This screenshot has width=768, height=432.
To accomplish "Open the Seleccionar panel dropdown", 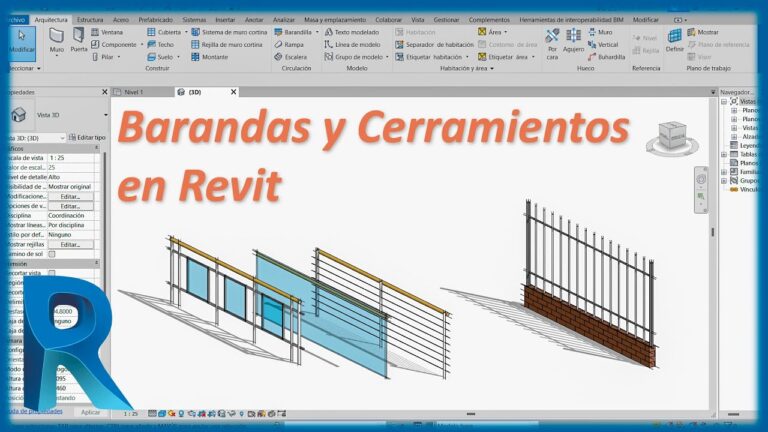I will point(39,69).
